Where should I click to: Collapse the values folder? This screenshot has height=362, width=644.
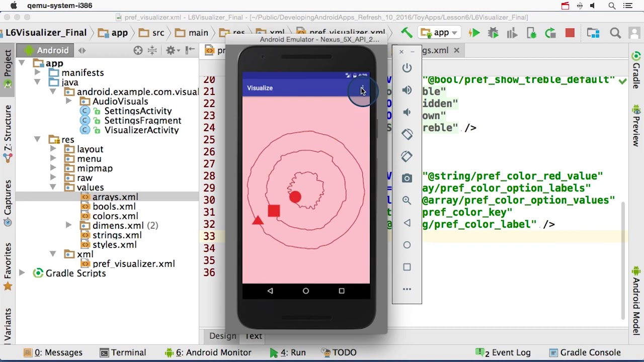click(x=53, y=188)
